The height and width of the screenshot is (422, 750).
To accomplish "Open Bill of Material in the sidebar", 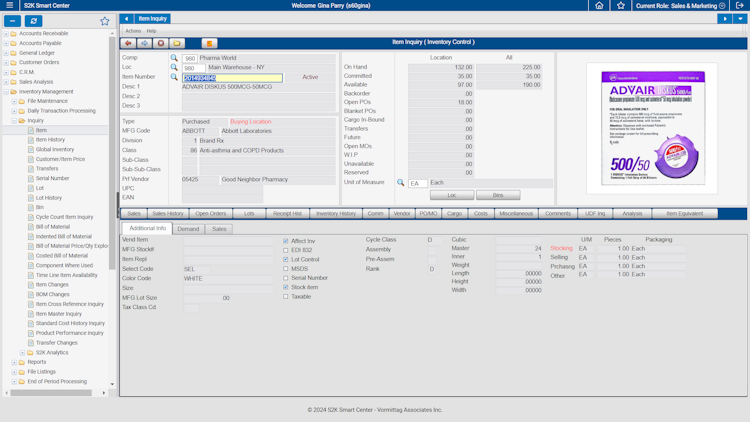I will click(53, 227).
